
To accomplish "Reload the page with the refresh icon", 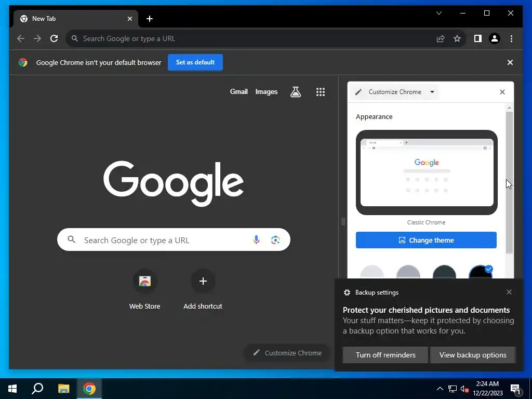I will coord(54,38).
